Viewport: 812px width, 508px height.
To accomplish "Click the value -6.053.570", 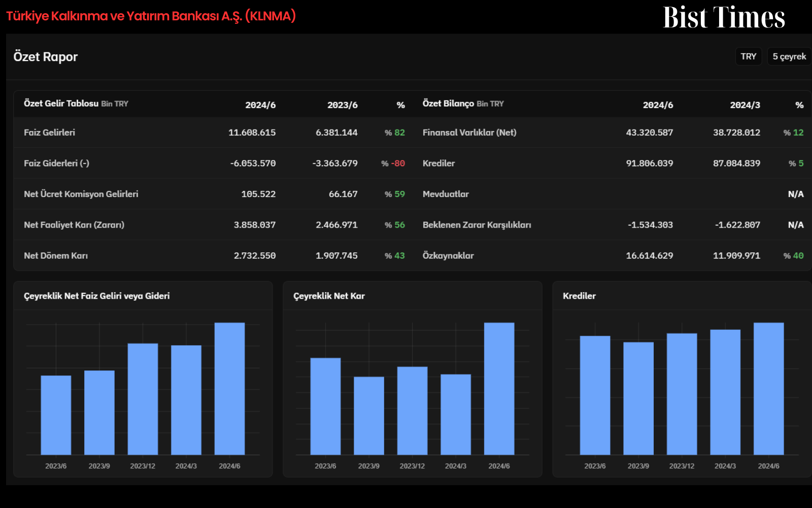I will [253, 163].
